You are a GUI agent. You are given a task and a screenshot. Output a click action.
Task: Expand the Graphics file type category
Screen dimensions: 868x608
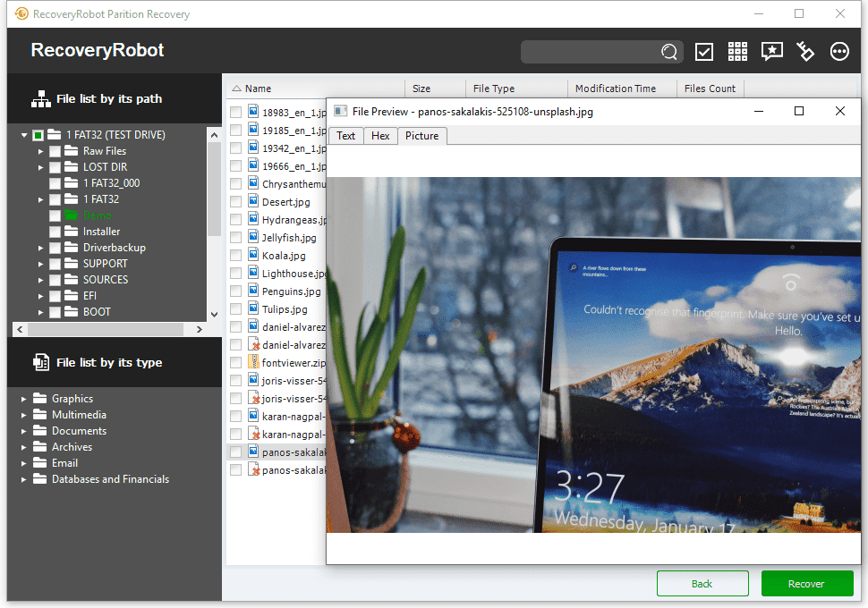pos(24,399)
